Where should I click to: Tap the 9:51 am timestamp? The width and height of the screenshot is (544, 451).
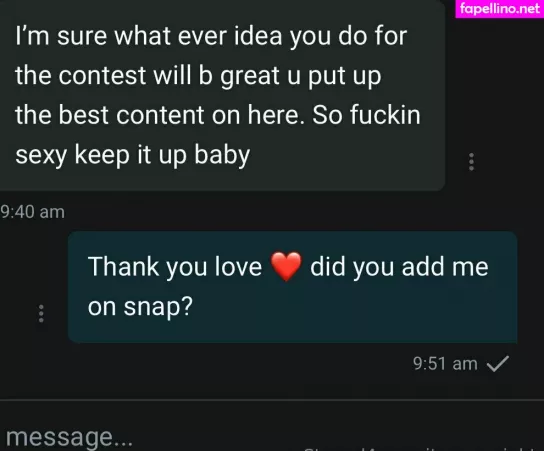pyautogui.click(x=445, y=364)
